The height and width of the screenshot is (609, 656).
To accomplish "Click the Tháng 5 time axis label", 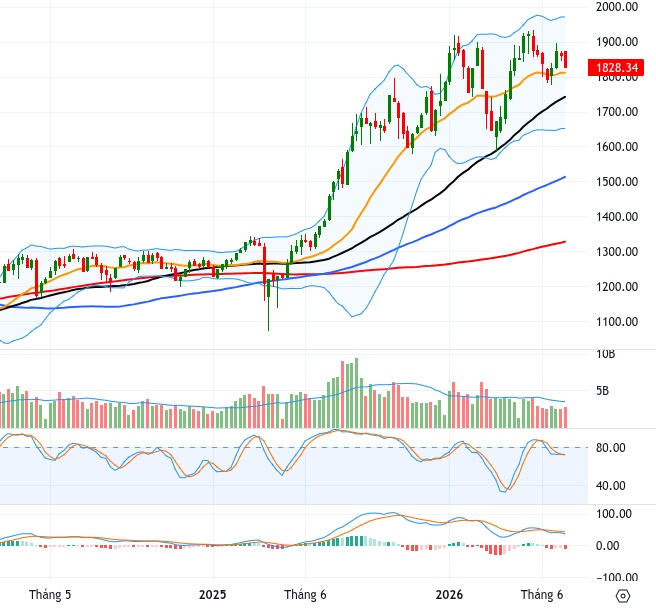I will coord(50,594).
